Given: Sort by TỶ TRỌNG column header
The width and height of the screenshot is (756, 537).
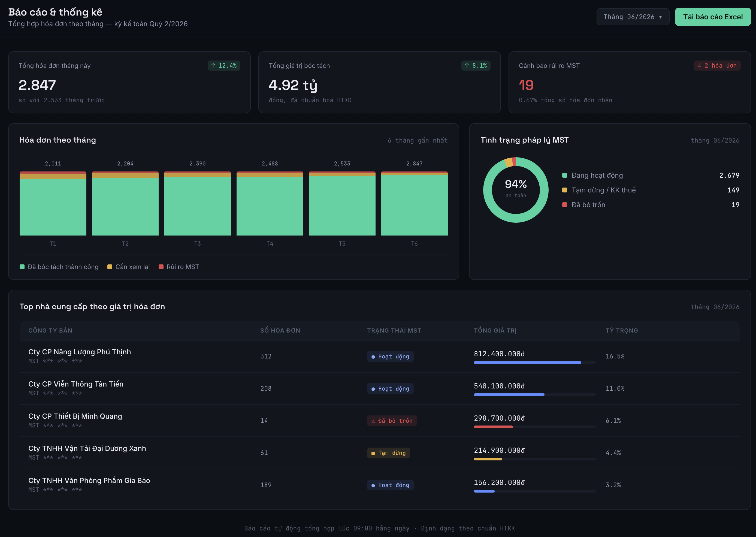Looking at the screenshot, I should click(x=621, y=330).
